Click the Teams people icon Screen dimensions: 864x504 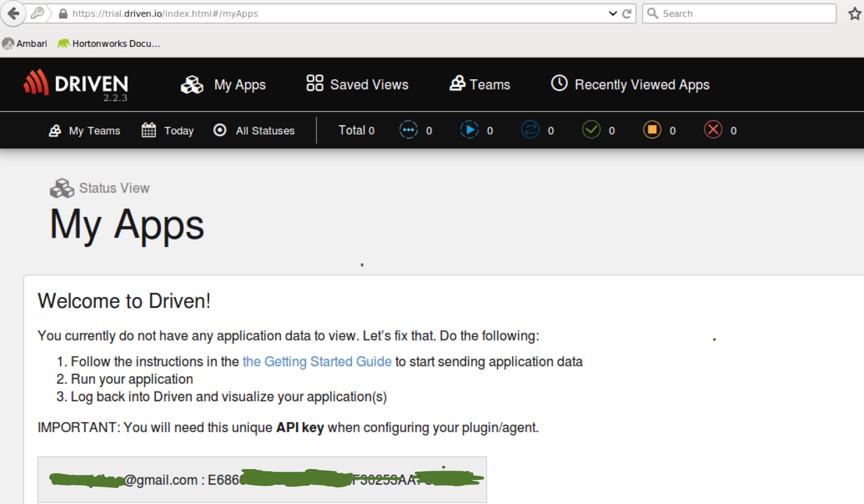click(456, 84)
